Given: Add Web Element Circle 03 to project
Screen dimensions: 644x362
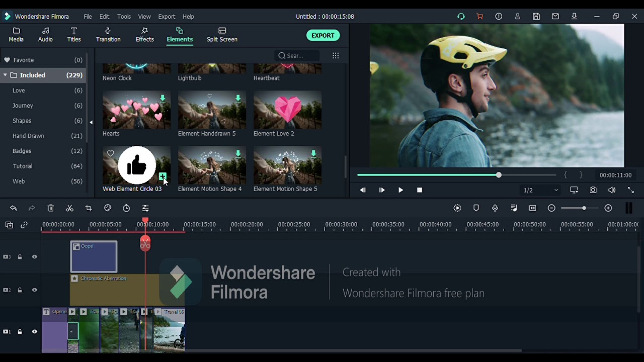Looking at the screenshot, I should (163, 176).
